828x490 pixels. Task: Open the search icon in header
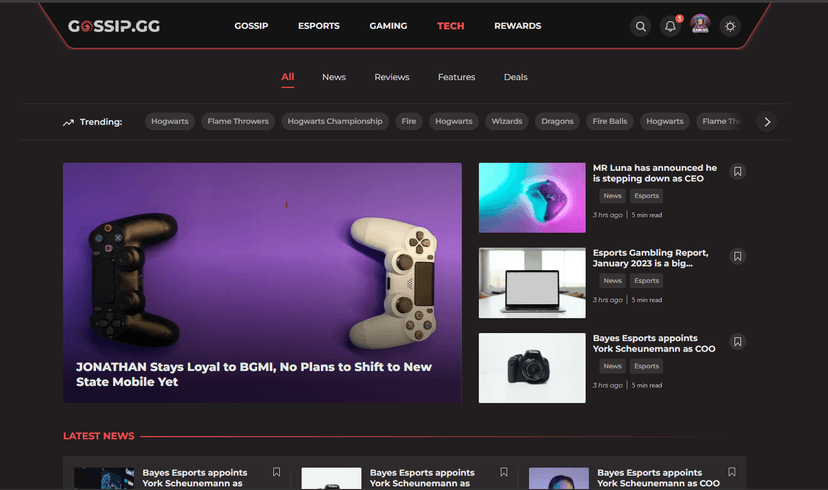(x=641, y=26)
